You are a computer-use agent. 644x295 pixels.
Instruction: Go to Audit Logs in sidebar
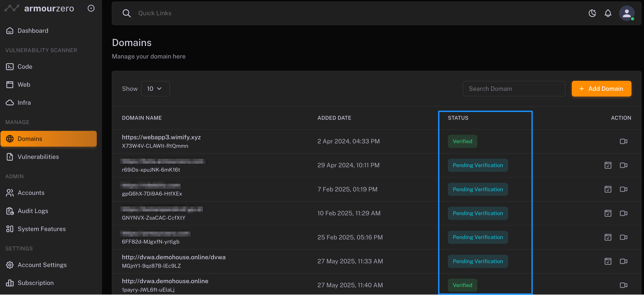tap(33, 211)
